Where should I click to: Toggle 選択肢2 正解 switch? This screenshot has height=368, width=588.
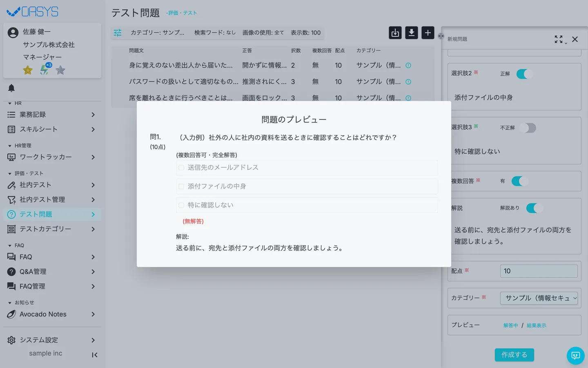tap(525, 74)
